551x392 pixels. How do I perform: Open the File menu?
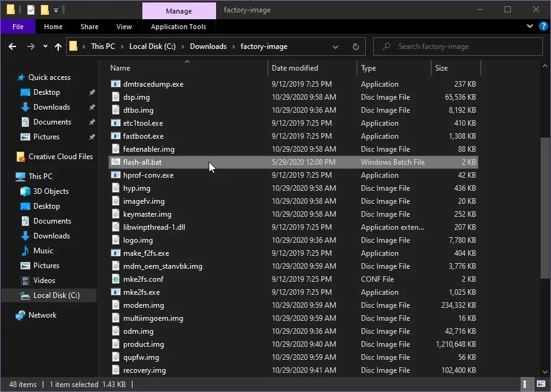18,27
